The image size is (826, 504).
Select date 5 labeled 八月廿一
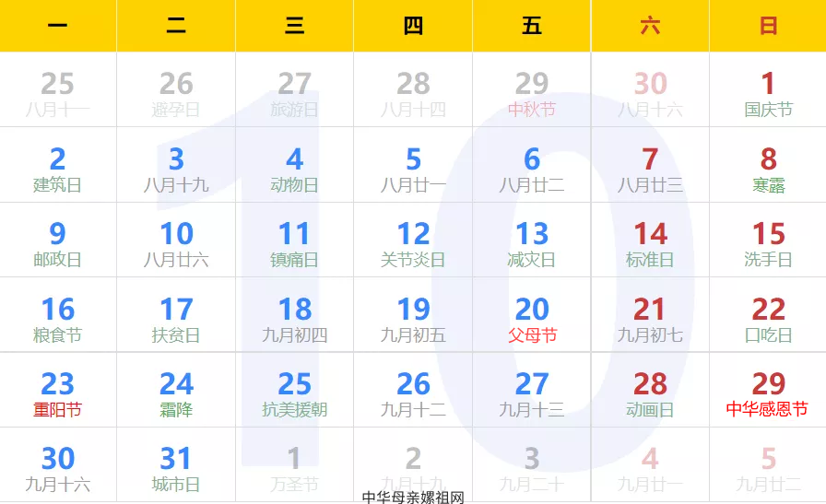[x=413, y=165]
